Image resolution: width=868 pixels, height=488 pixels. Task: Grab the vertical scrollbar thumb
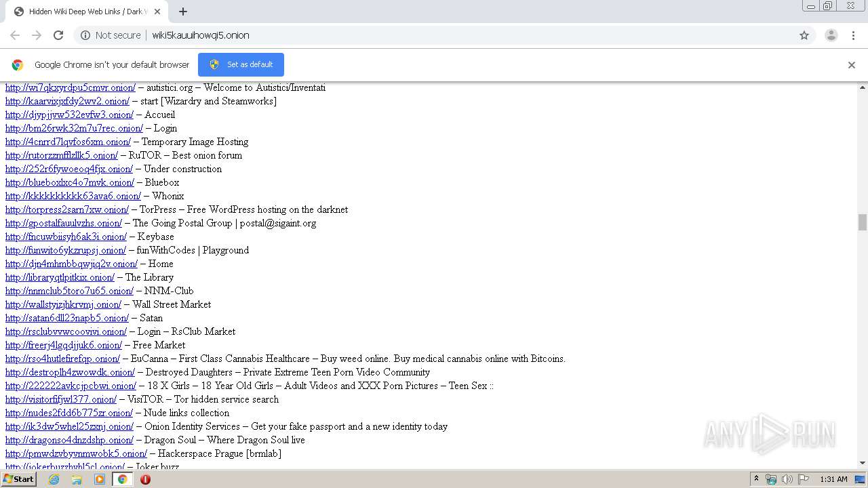coord(863,222)
